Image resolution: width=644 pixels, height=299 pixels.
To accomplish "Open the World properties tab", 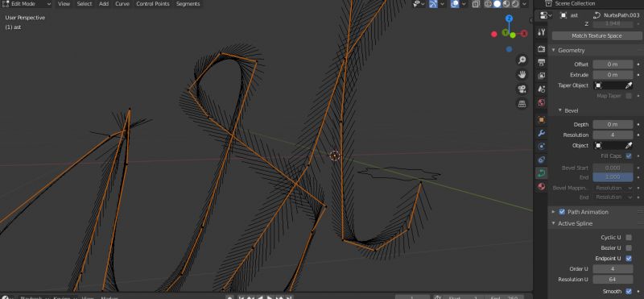I will click(541, 102).
